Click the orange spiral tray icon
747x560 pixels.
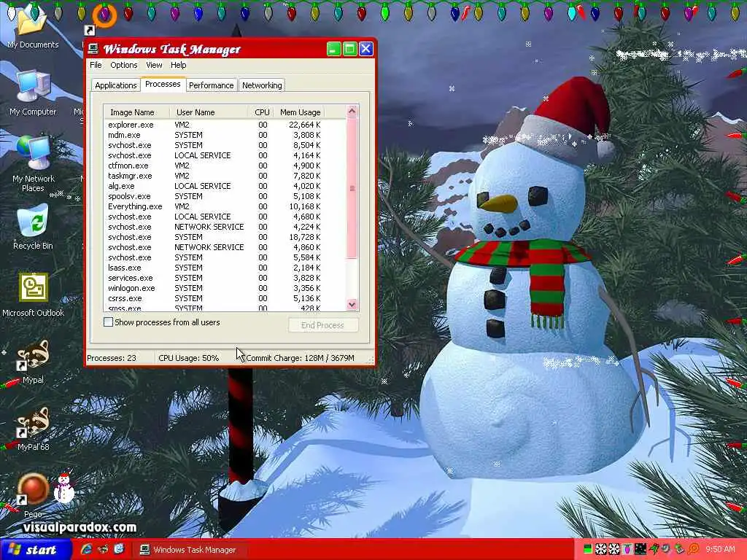pyautogui.click(x=693, y=549)
